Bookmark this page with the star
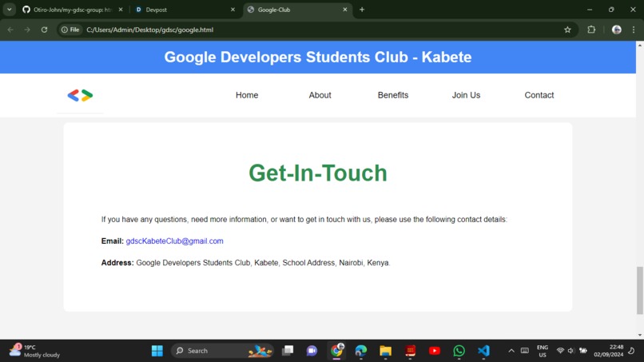Viewport: 644px width, 362px height. (567, 30)
